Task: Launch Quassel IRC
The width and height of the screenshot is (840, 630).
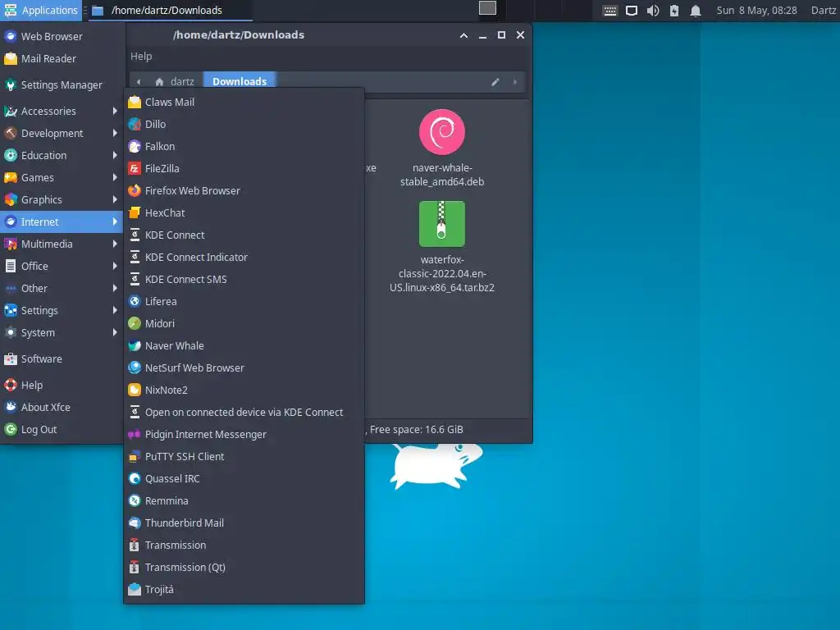Action: pos(244,478)
